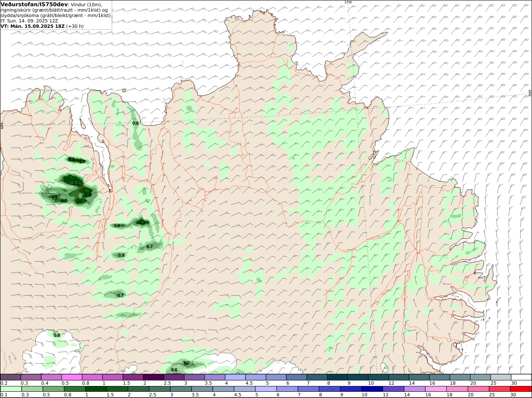
Task: Click the 0.4 label in the upper legend
Action: [45, 383]
